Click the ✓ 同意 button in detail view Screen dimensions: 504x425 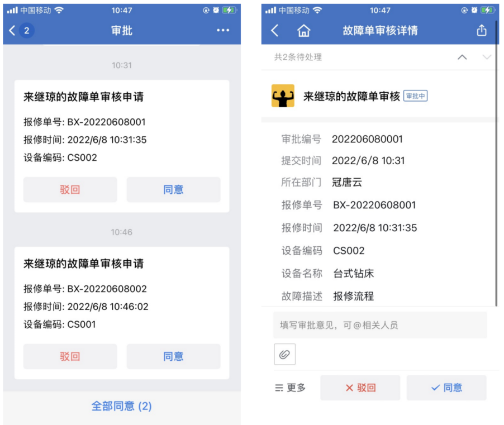click(x=446, y=388)
